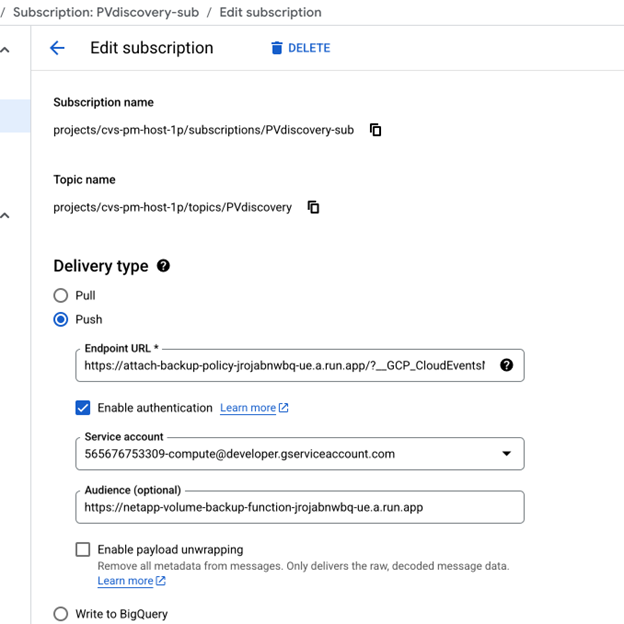This screenshot has width=624, height=624.
Task: Choose Write to BigQuery delivery option
Action: pyautogui.click(x=61, y=614)
